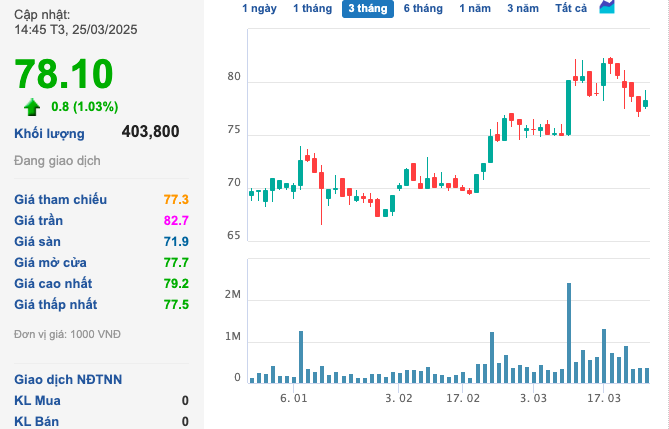Click the tall volume bar near 6. 01
This screenshot has height=429, width=669.
point(300,356)
